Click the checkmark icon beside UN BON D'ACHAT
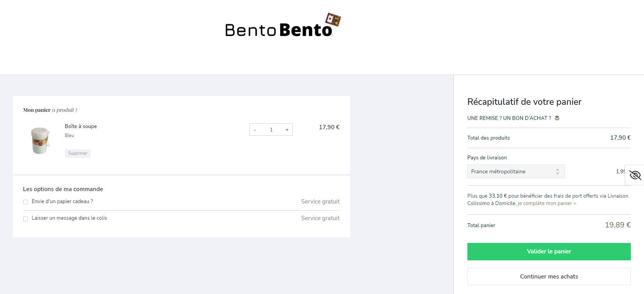 (557, 118)
